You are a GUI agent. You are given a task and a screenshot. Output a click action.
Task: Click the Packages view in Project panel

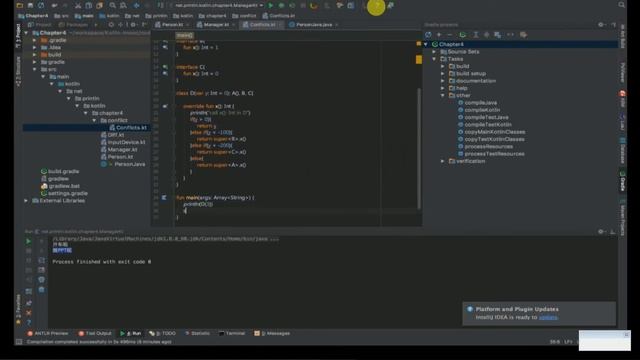[74, 25]
